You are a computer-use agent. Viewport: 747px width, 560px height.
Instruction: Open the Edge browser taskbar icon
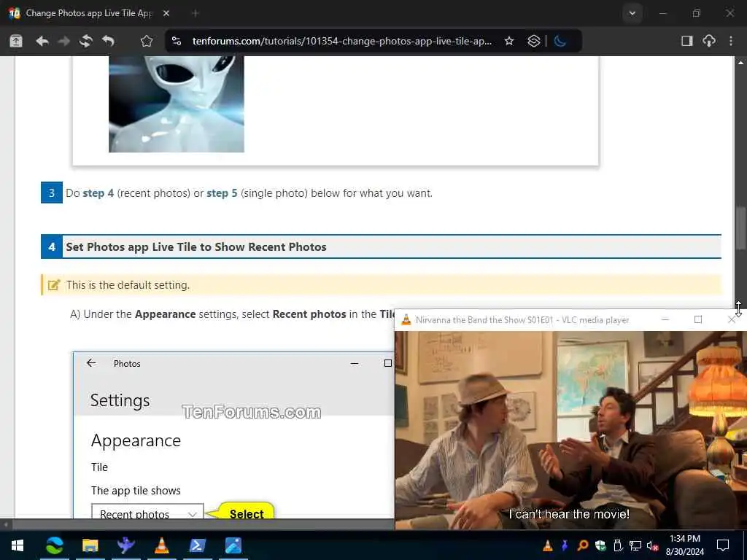coord(54,545)
